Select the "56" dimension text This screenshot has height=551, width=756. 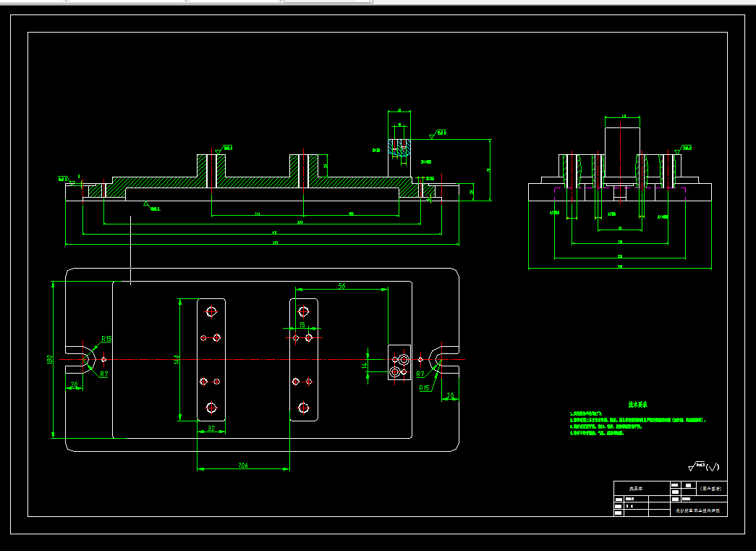(342, 285)
